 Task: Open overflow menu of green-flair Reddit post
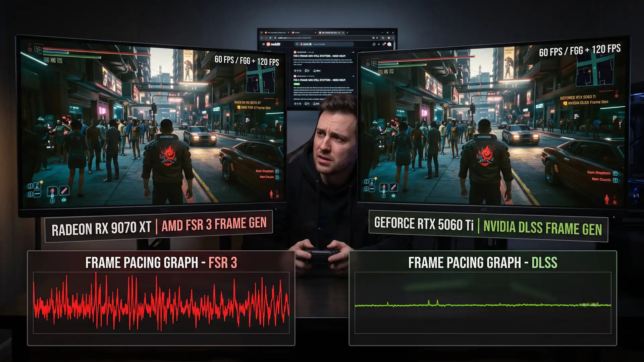[x=353, y=76]
